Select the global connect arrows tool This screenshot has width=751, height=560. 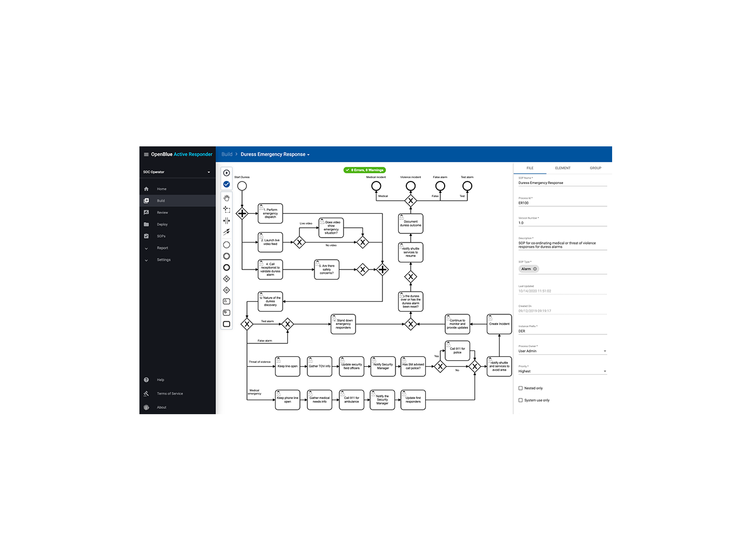[226, 232]
